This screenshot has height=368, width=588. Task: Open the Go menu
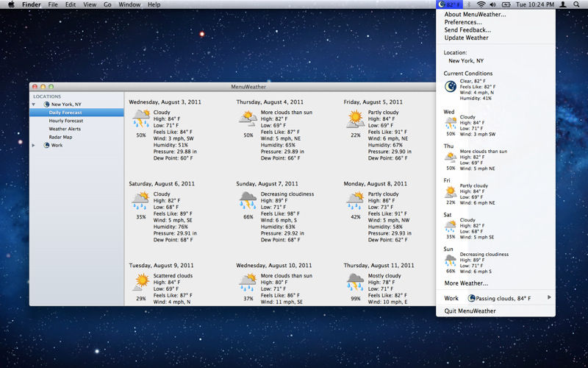coord(107,4)
